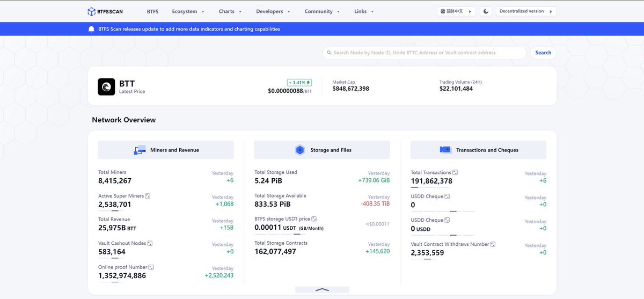Viewport: 644px width, 299px height.
Task: Click the Active Super Miners value 2,538,701
Action: point(115,205)
